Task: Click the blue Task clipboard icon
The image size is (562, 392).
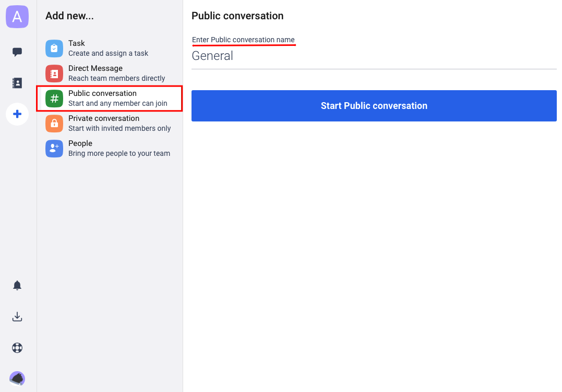Action: (x=54, y=48)
